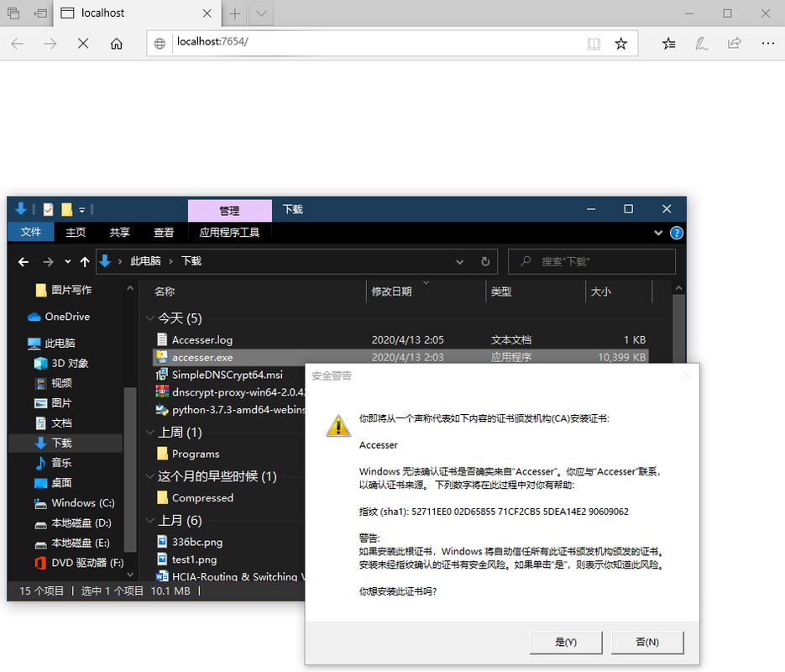Image resolution: width=785 pixels, height=672 pixels.
Task: Open the favorites hub icon
Action: (x=668, y=44)
